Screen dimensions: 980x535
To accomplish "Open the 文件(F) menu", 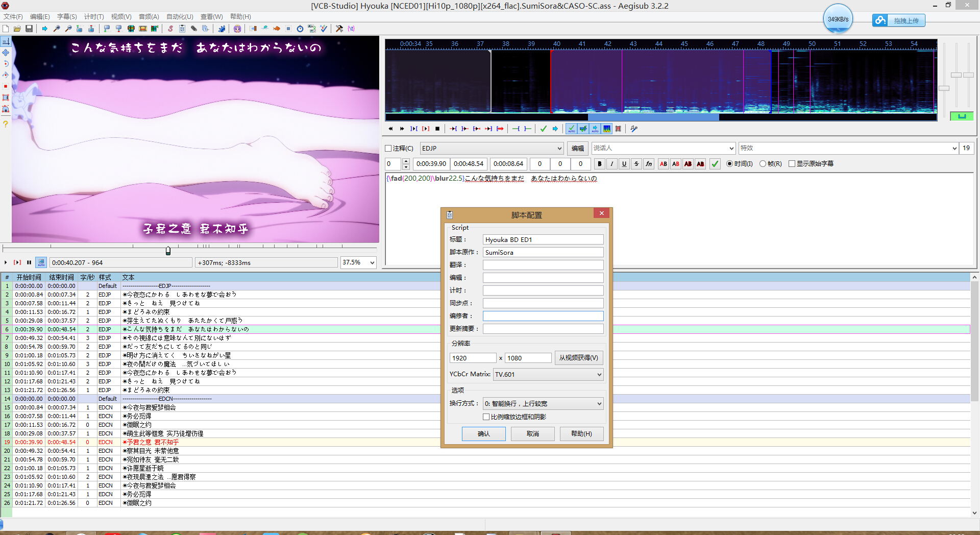I will pyautogui.click(x=13, y=17).
